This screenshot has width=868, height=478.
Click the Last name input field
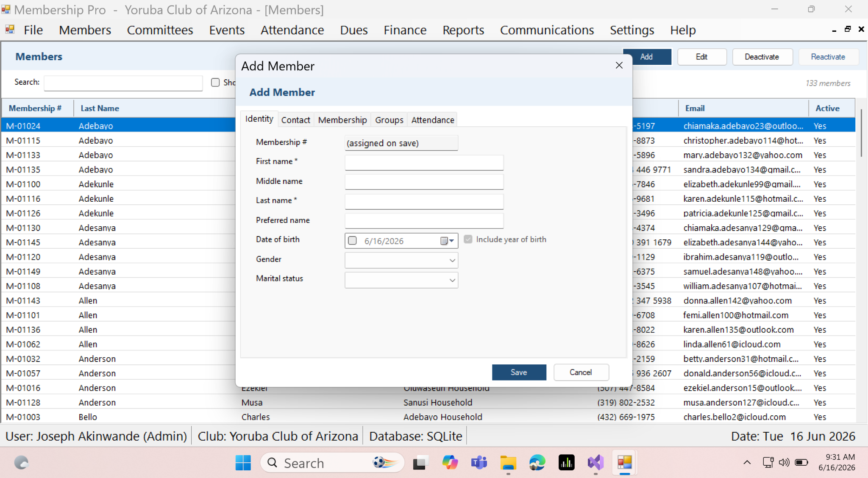424,201
